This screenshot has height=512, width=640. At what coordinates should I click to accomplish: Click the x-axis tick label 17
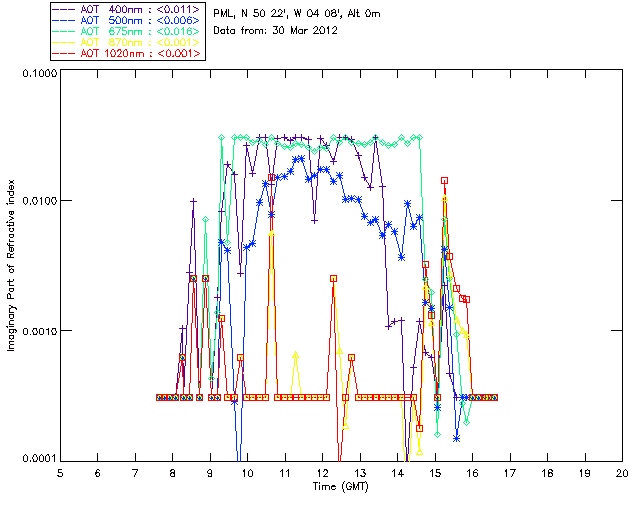pos(510,473)
